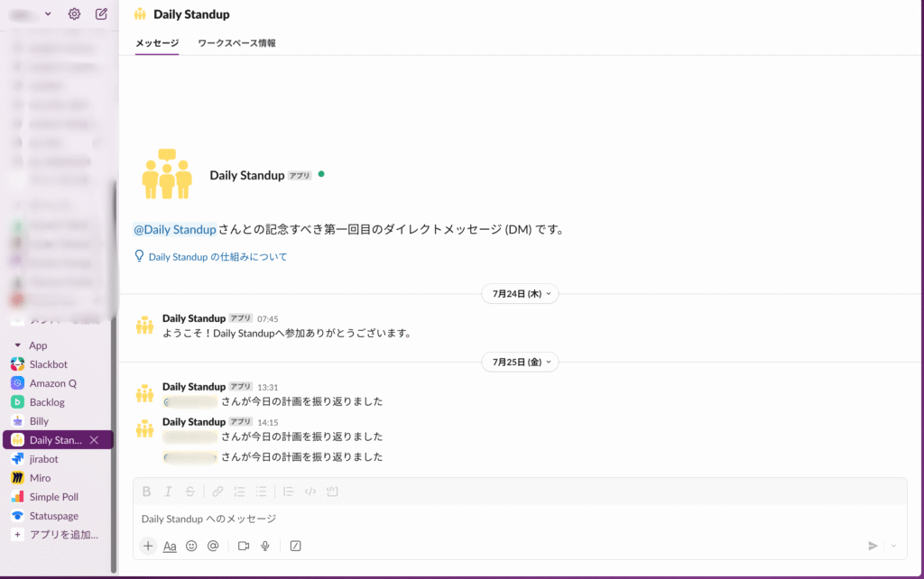Switch to the ワークスペース情報 tab
Image resolution: width=924 pixels, height=579 pixels.
(x=237, y=43)
